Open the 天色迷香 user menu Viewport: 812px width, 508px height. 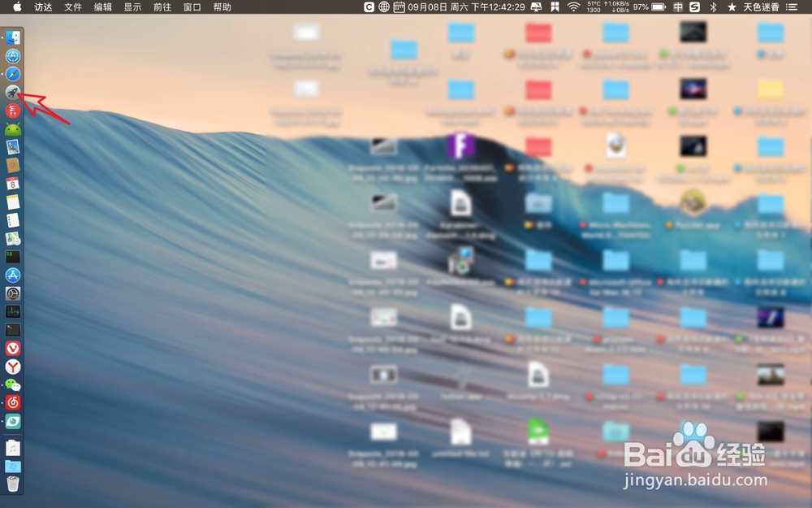(x=762, y=7)
